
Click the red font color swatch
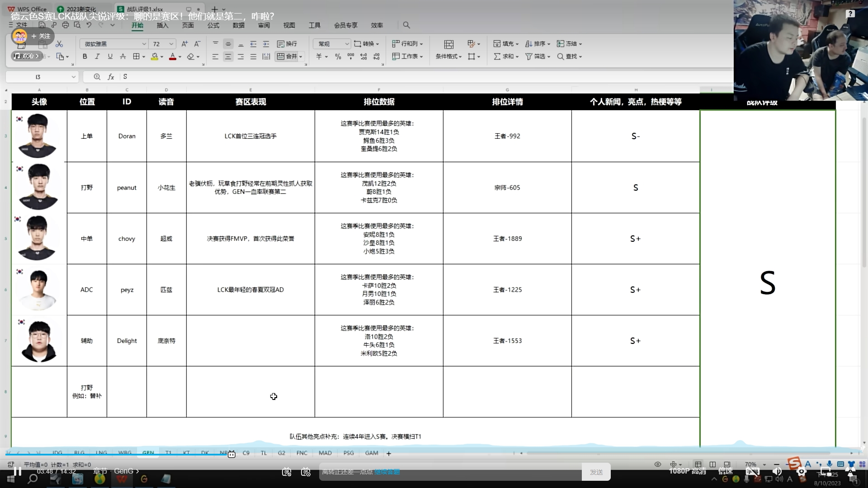[173, 56]
